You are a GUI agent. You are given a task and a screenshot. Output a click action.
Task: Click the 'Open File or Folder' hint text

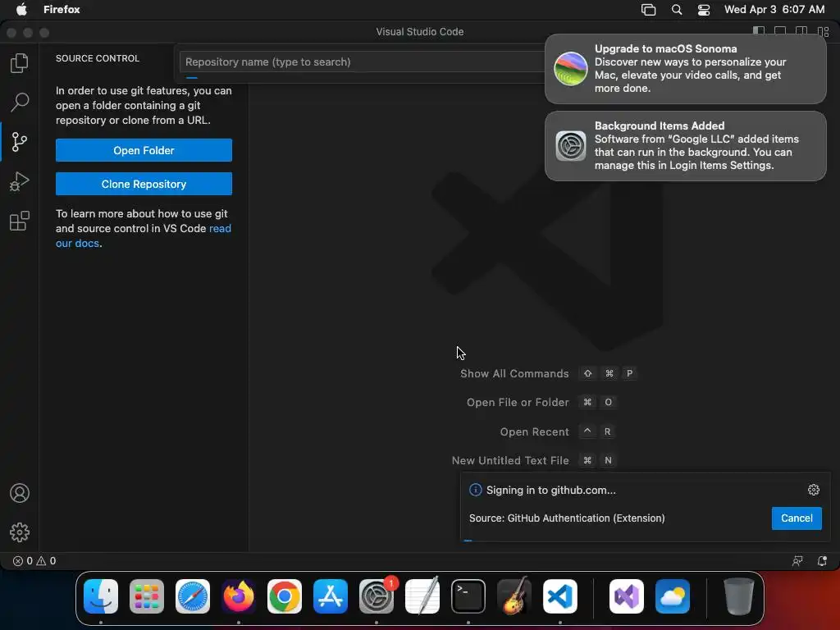pyautogui.click(x=518, y=402)
